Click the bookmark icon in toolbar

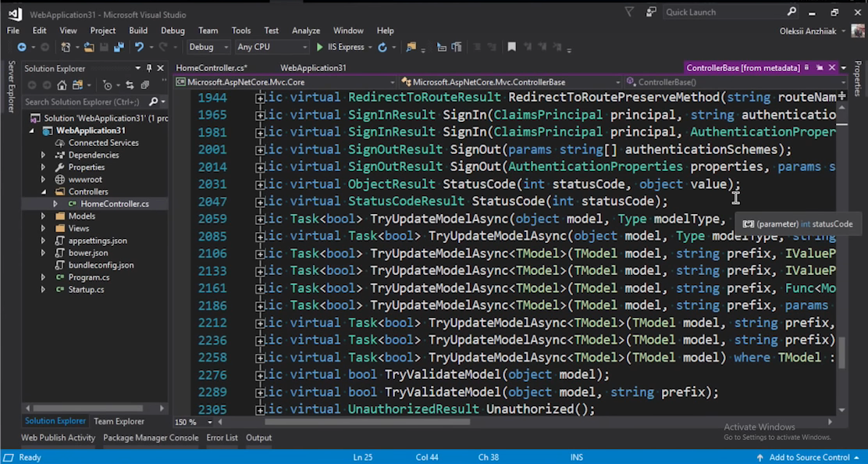511,48
